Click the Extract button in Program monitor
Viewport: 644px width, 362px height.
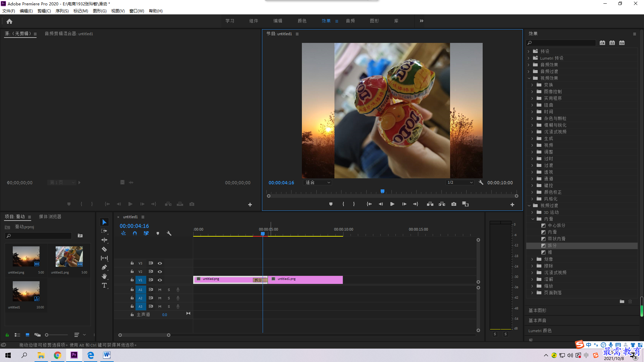442,204
